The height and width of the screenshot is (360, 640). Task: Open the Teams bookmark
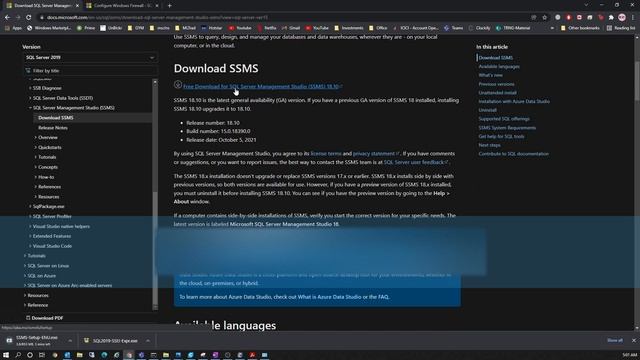[x=453, y=28]
